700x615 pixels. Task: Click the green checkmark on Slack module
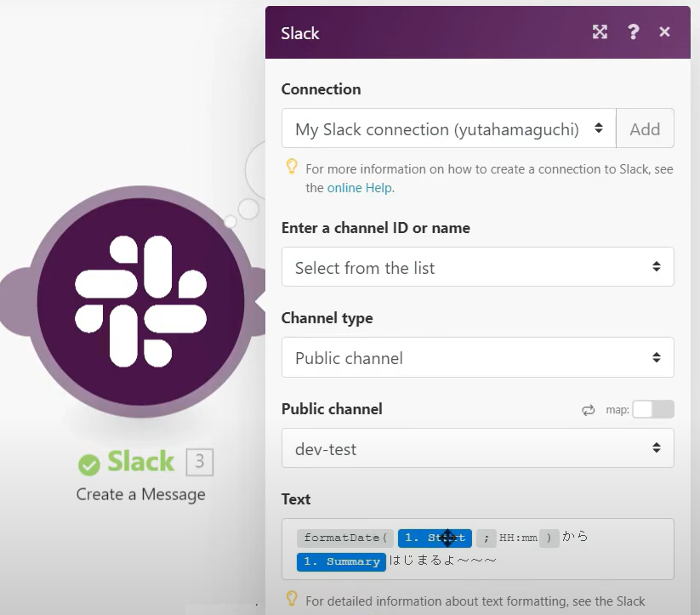(x=88, y=464)
